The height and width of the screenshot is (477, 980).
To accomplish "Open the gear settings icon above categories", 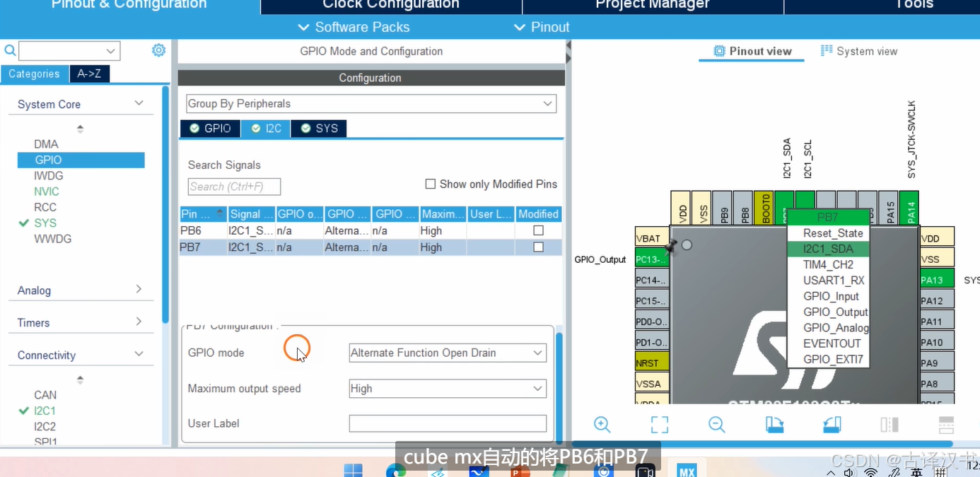I will pyautogui.click(x=158, y=50).
